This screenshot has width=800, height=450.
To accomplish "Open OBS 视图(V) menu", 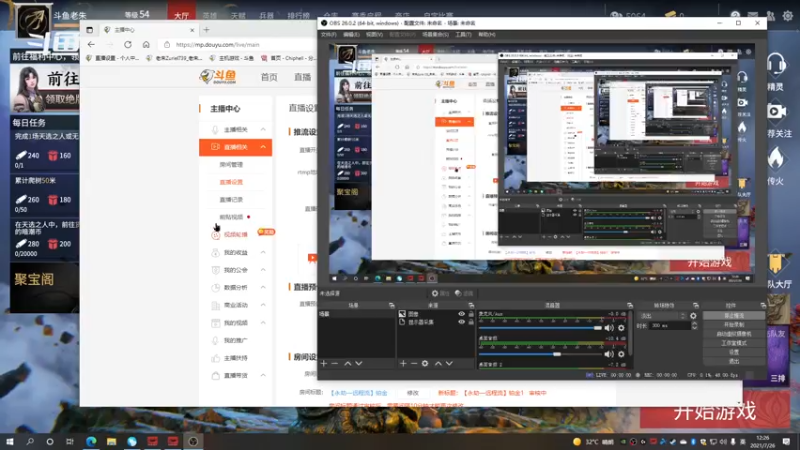I will click(374, 35).
